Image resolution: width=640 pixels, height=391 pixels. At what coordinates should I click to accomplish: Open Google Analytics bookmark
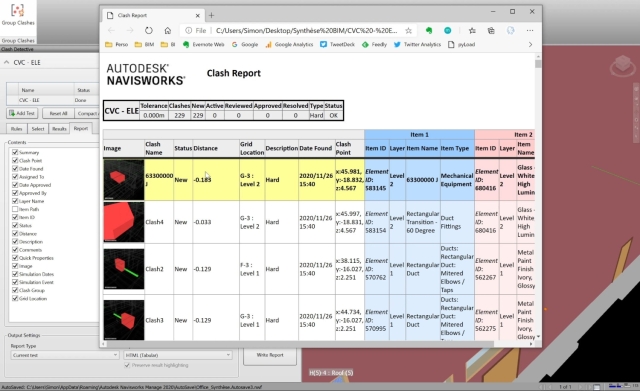click(x=289, y=44)
